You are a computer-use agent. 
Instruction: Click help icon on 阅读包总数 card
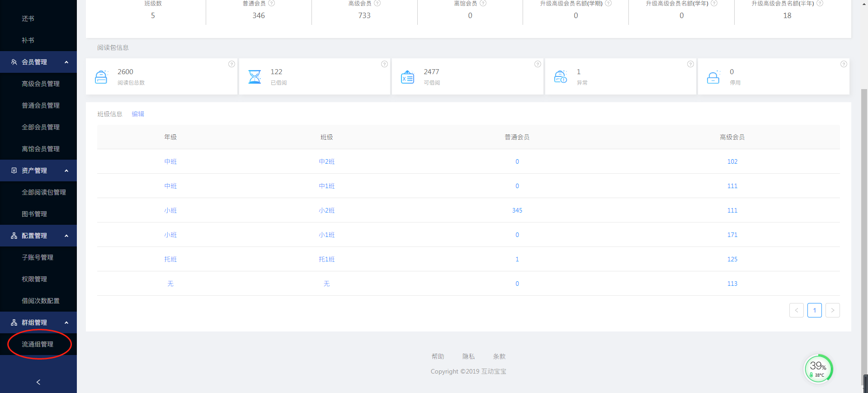click(x=231, y=64)
